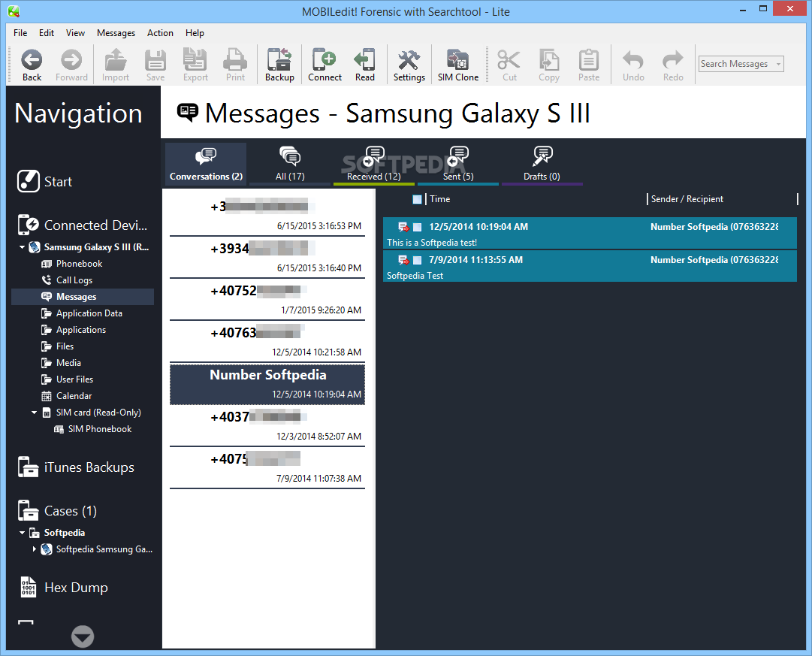Toggle the select-all checkbox beside Time
Screen dimensions: 812x656
click(x=417, y=199)
